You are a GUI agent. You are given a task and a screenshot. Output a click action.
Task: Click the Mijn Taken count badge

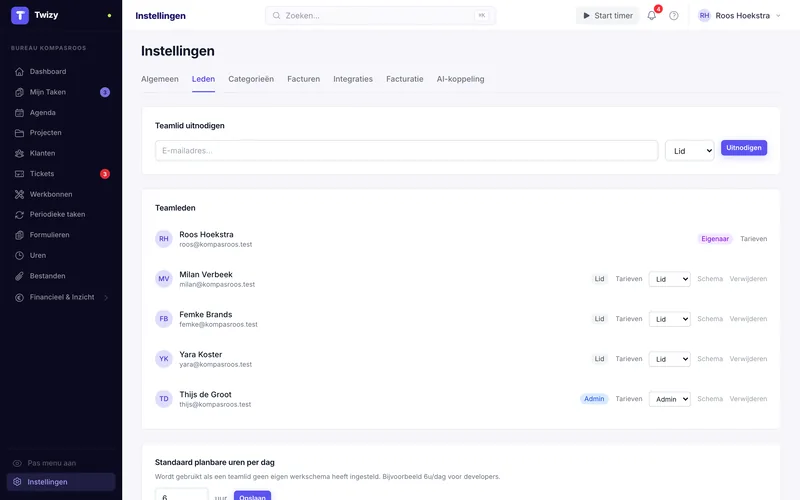[x=105, y=92]
